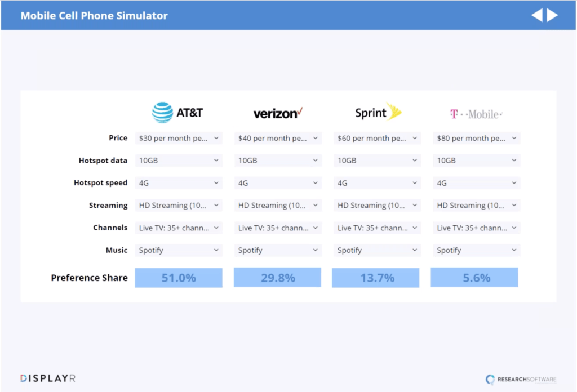The height and width of the screenshot is (392, 577).
Task: Open AT&T Price dropdown
Action: [179, 138]
